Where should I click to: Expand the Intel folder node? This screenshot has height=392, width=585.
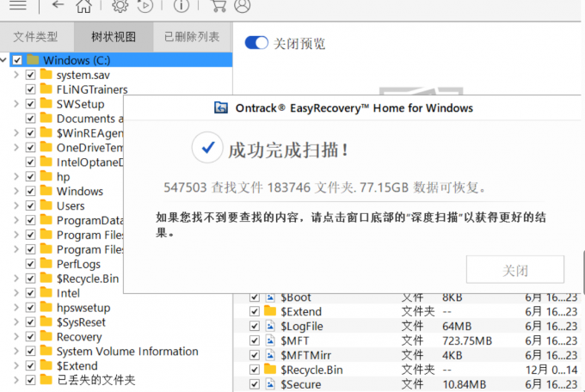(x=16, y=293)
